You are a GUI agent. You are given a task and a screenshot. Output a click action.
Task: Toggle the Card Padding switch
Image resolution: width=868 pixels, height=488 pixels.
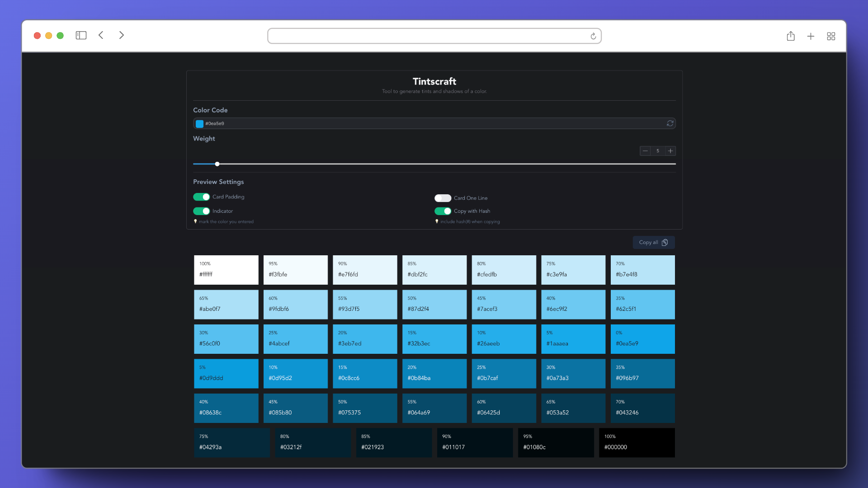point(202,197)
